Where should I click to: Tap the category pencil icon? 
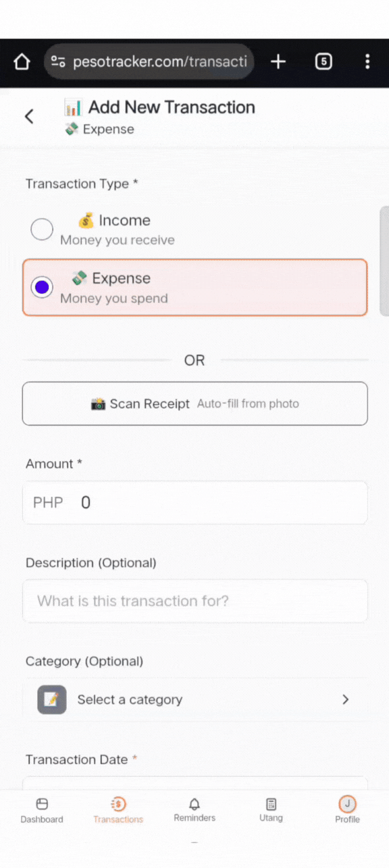[51, 700]
